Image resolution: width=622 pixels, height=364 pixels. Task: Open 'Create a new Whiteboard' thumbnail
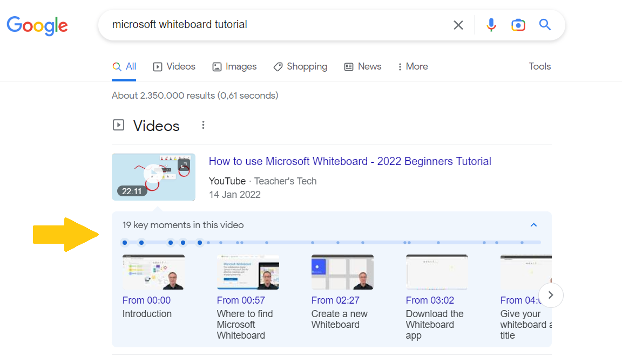click(x=342, y=272)
